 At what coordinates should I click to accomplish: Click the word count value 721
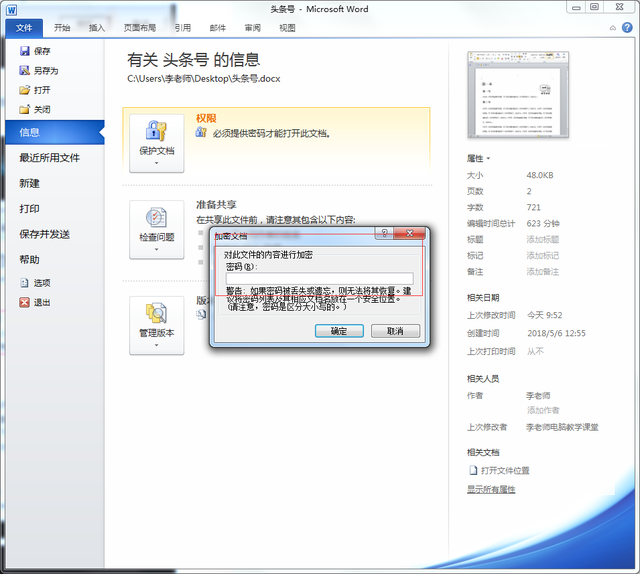point(533,207)
